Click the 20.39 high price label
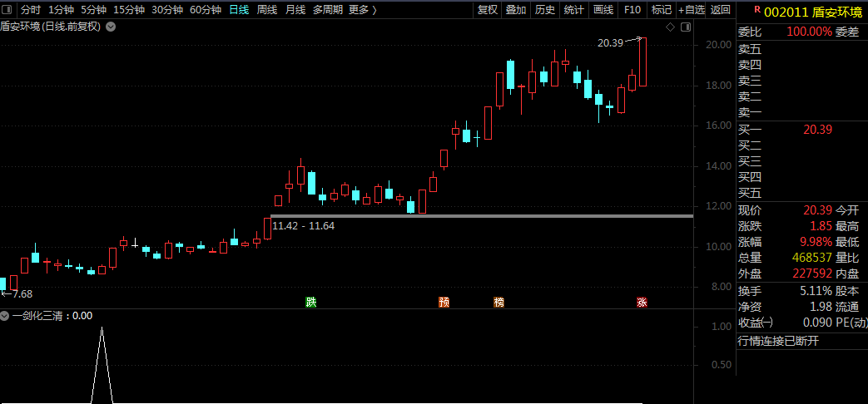Viewport: 868px width, 404px height. coord(611,42)
